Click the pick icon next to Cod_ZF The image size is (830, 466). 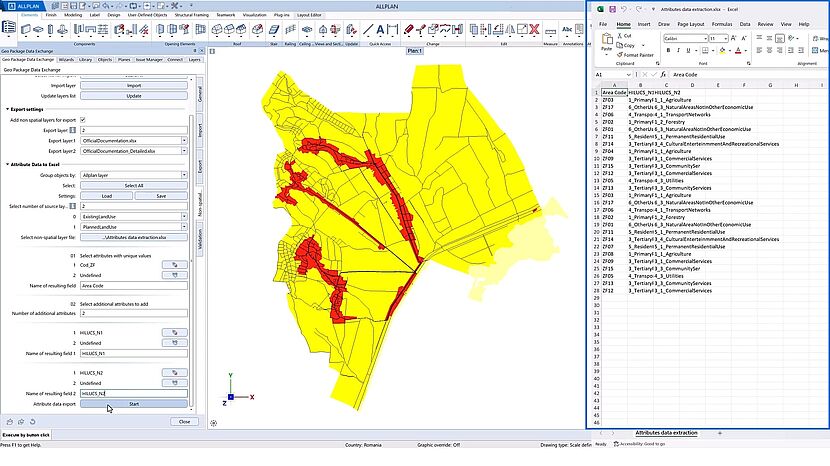pos(175,263)
